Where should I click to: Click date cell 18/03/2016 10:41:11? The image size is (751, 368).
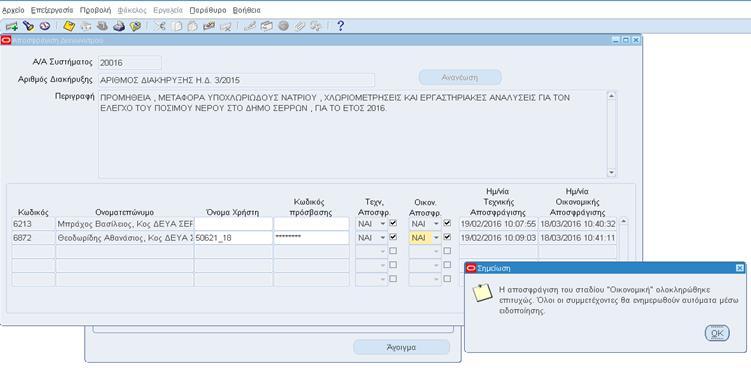578,238
